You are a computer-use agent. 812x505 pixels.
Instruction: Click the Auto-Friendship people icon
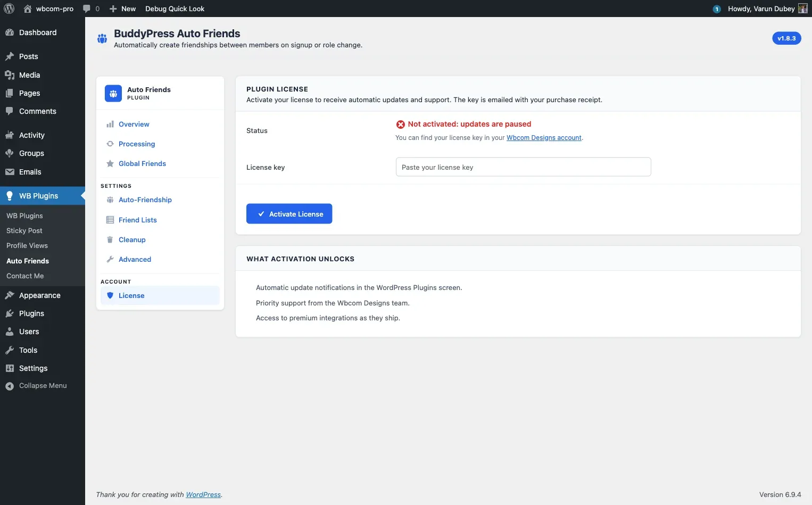pos(110,200)
